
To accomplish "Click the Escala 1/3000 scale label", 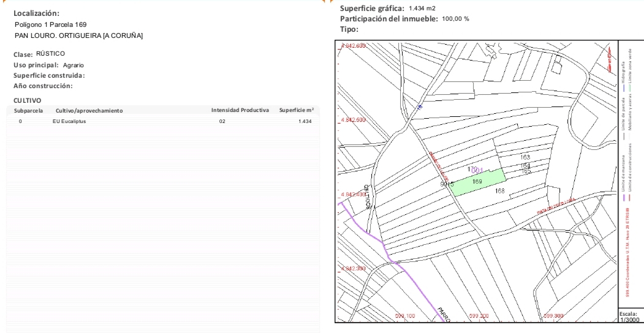I will [x=631, y=317].
